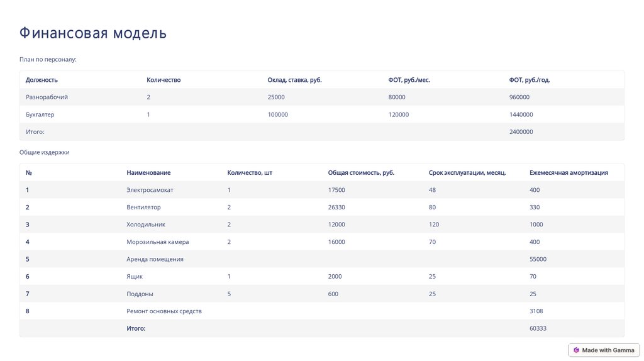Click the staff total value 2400000
This screenshot has width=644, height=361.
click(x=521, y=132)
